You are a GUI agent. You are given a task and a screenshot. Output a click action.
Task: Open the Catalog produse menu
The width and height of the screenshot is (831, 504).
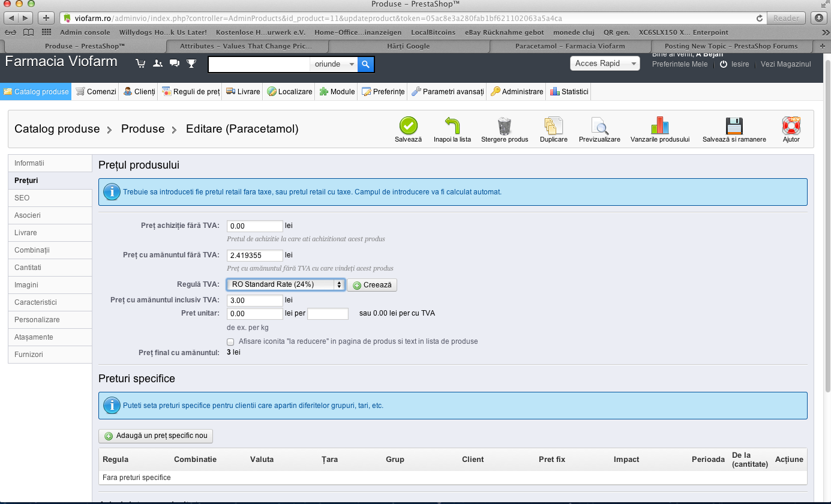[35, 92]
